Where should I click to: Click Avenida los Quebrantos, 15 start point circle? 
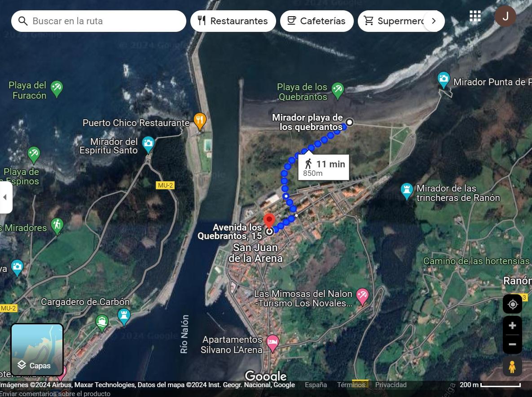(x=269, y=232)
